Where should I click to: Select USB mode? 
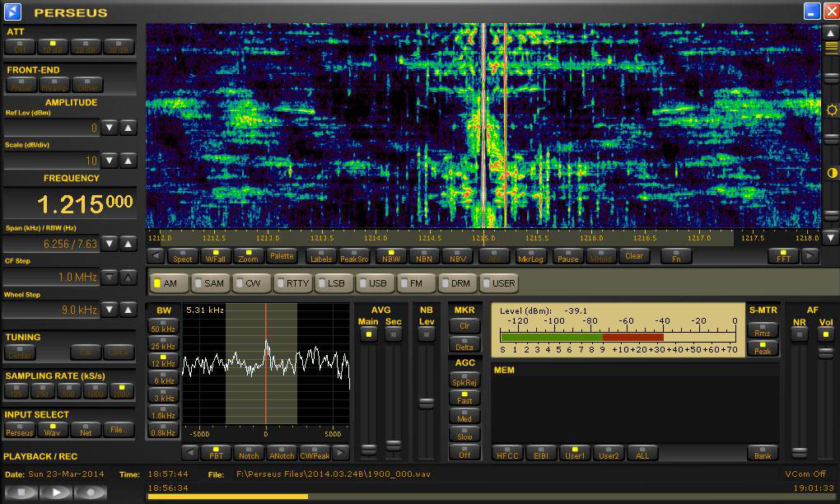pyautogui.click(x=376, y=283)
